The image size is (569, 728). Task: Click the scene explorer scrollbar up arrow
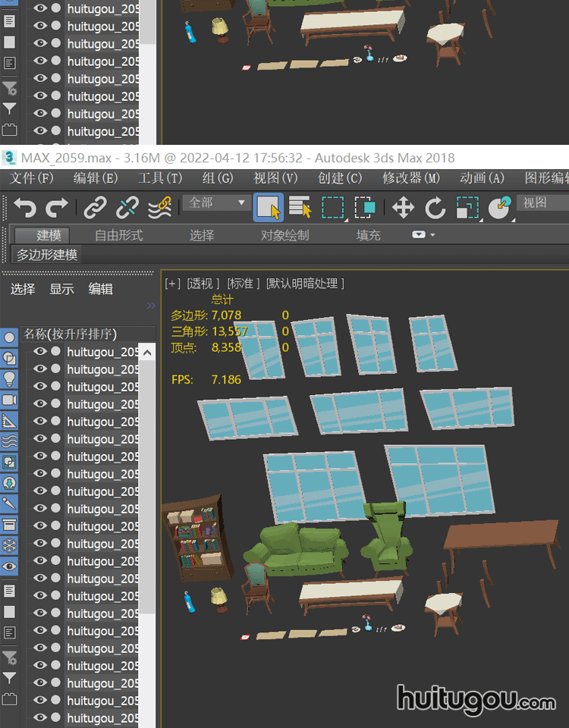pyautogui.click(x=148, y=352)
